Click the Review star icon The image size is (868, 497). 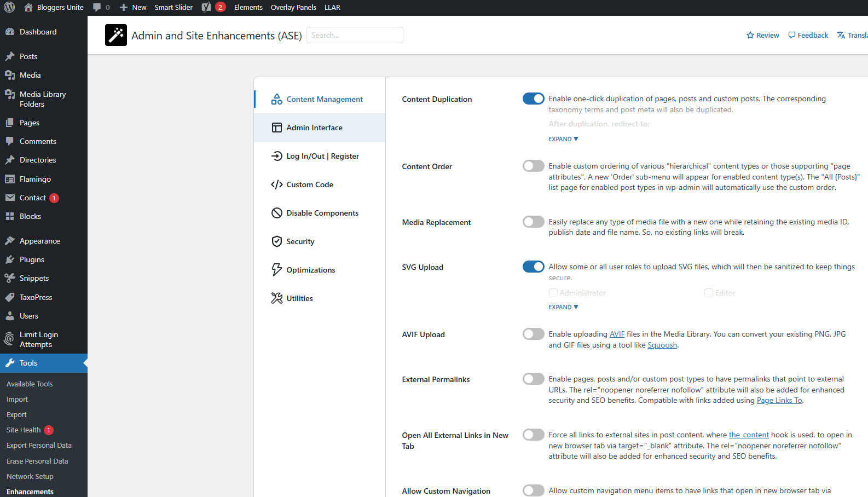[x=750, y=36]
